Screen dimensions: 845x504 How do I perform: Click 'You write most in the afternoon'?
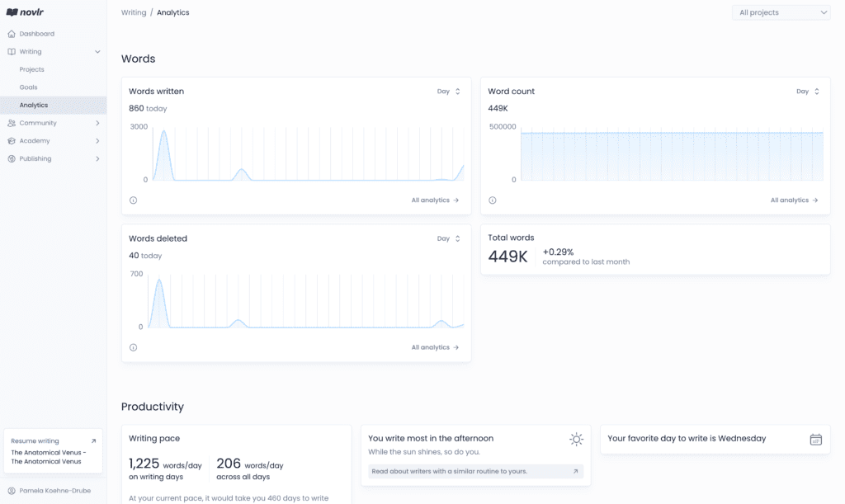[431, 438]
